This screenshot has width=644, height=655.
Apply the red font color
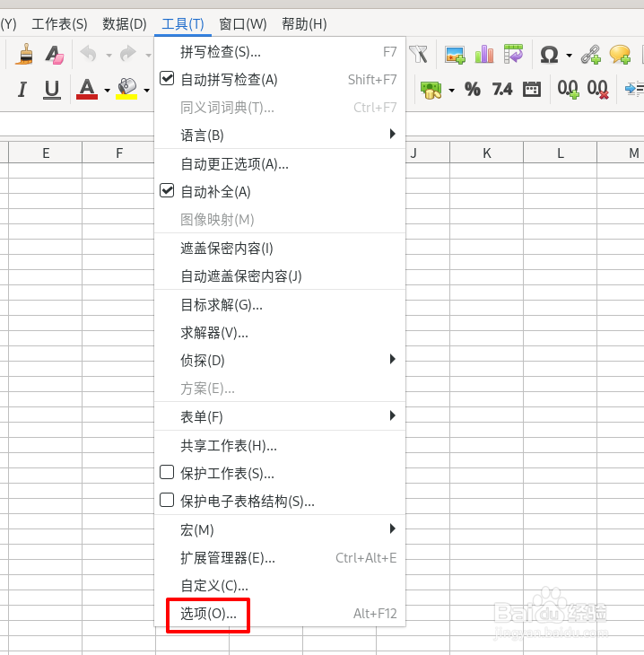[87, 89]
